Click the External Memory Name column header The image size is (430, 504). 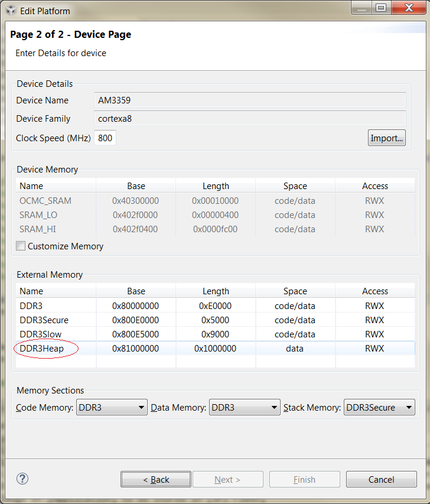click(x=32, y=291)
